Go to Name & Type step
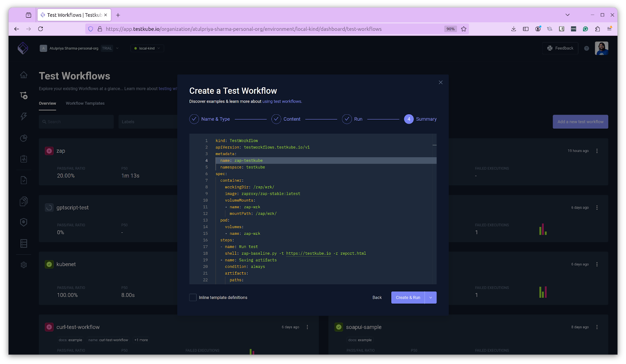 [210, 119]
